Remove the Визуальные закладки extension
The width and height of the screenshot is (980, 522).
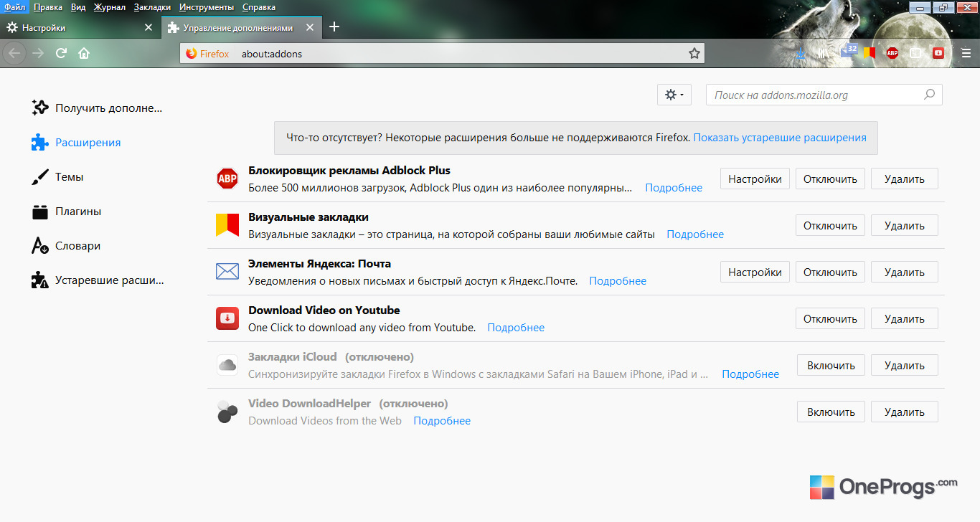click(905, 225)
